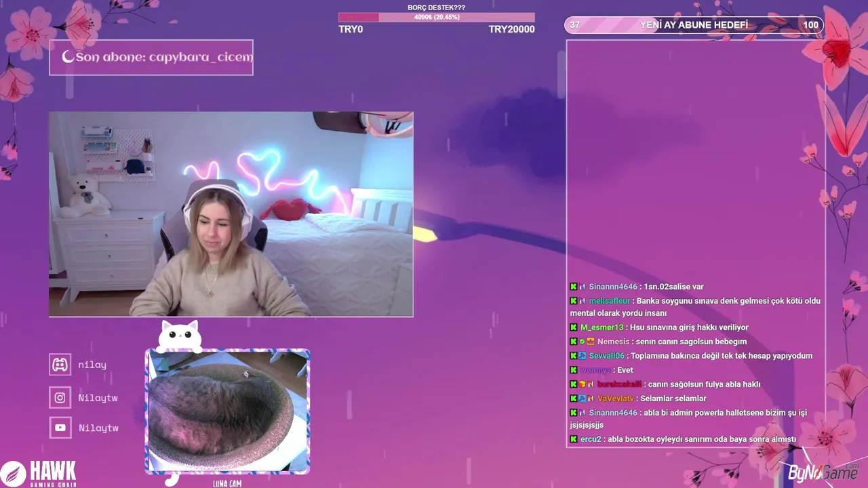868x488 pixels.
Task: Click the BORÇ DESTEK donation progress bar
Action: click(437, 17)
